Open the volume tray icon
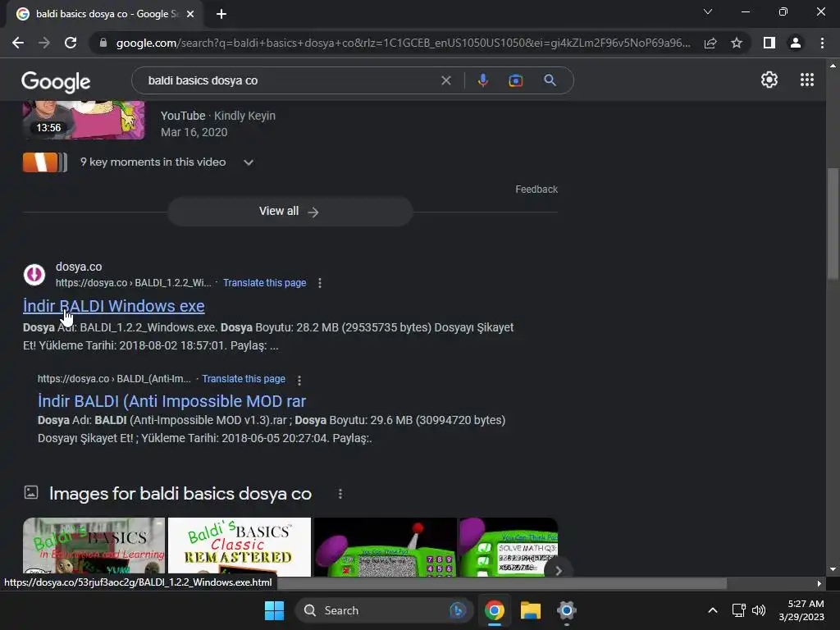The width and height of the screenshot is (840, 630). [759, 610]
